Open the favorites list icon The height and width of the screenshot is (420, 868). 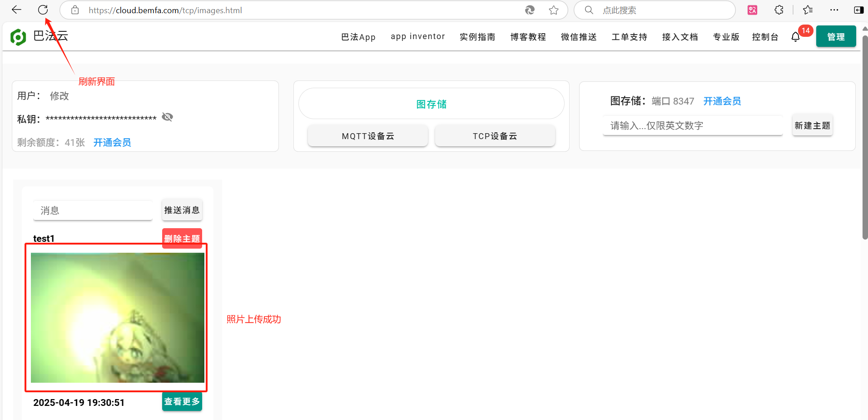click(808, 10)
